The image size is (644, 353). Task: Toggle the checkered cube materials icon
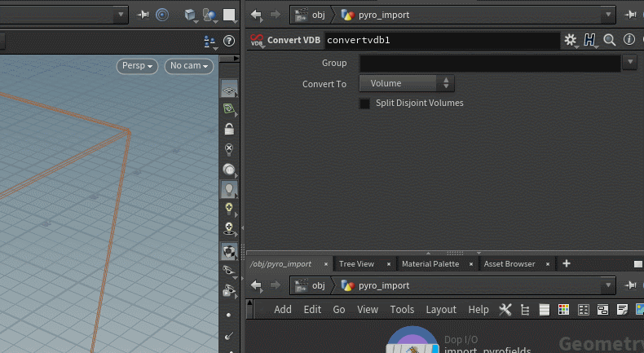point(229,251)
